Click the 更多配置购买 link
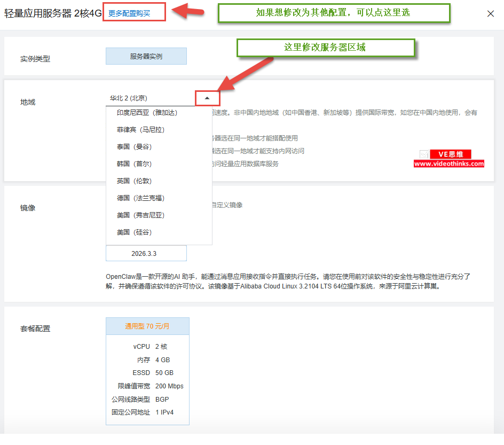 coord(129,14)
